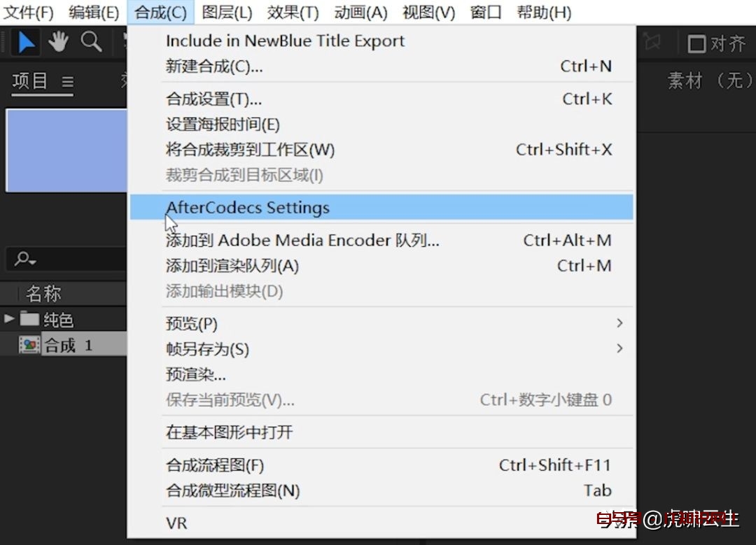Select the Zoom magnifier tool
The height and width of the screenshot is (545, 756).
(90, 43)
